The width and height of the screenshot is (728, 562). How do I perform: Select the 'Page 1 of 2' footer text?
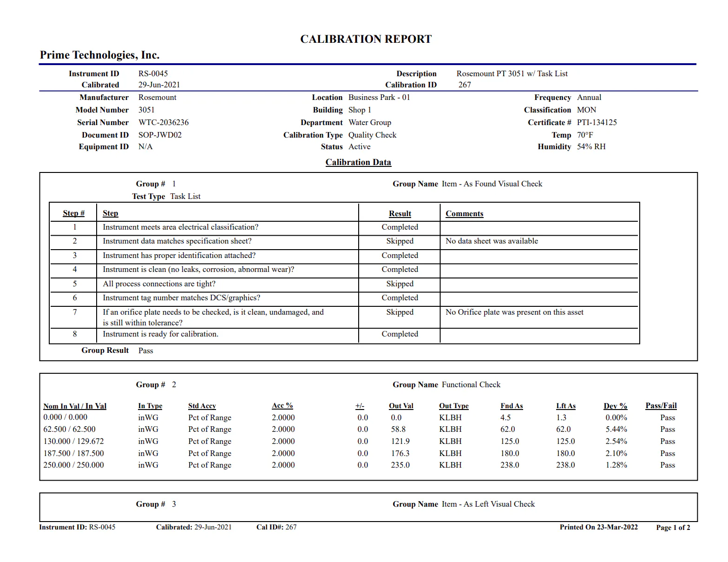click(x=673, y=528)
